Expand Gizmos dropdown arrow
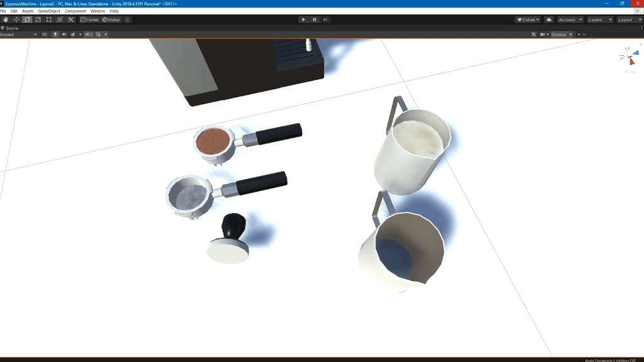The height and width of the screenshot is (362, 644). (570, 35)
